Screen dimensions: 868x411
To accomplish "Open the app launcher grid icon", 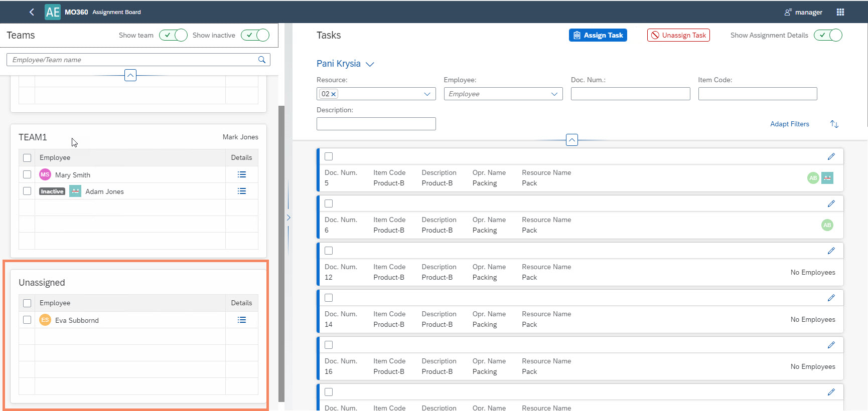I will coord(840,12).
